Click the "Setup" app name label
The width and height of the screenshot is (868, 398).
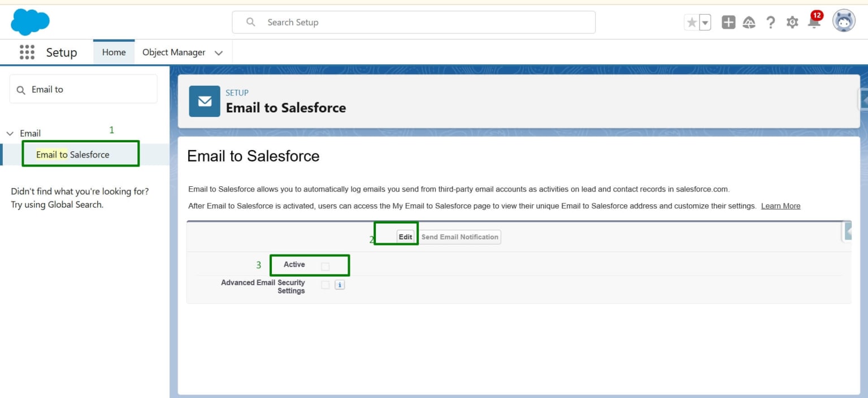point(62,53)
